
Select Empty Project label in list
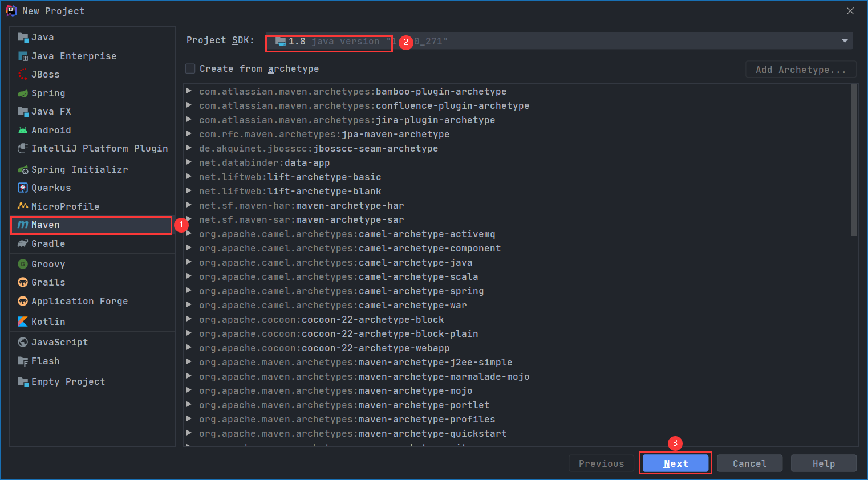tap(68, 382)
